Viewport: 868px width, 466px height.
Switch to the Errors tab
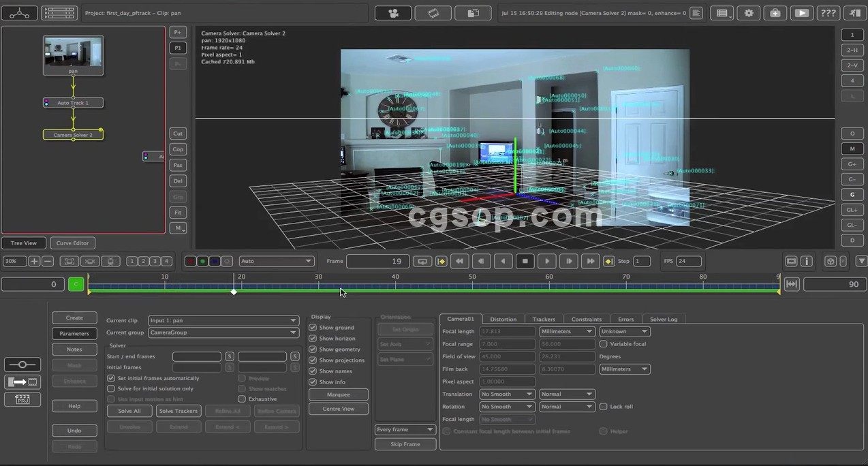click(625, 319)
